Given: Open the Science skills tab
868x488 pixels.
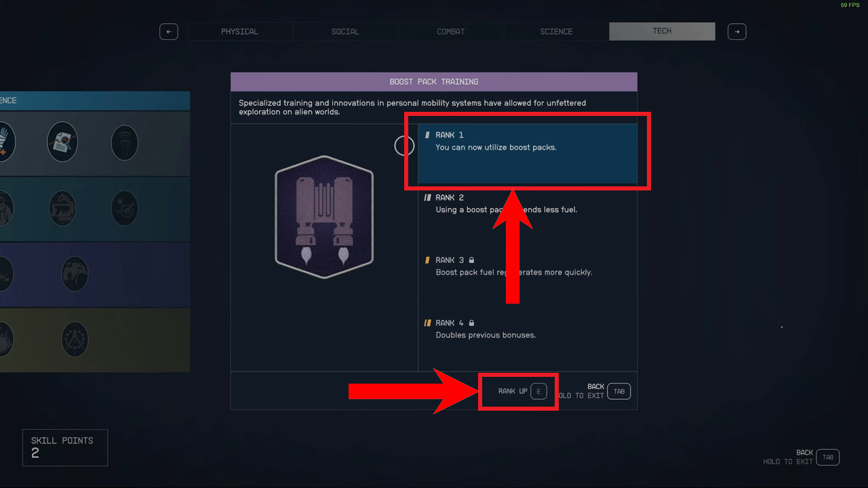Looking at the screenshot, I should pyautogui.click(x=556, y=31).
